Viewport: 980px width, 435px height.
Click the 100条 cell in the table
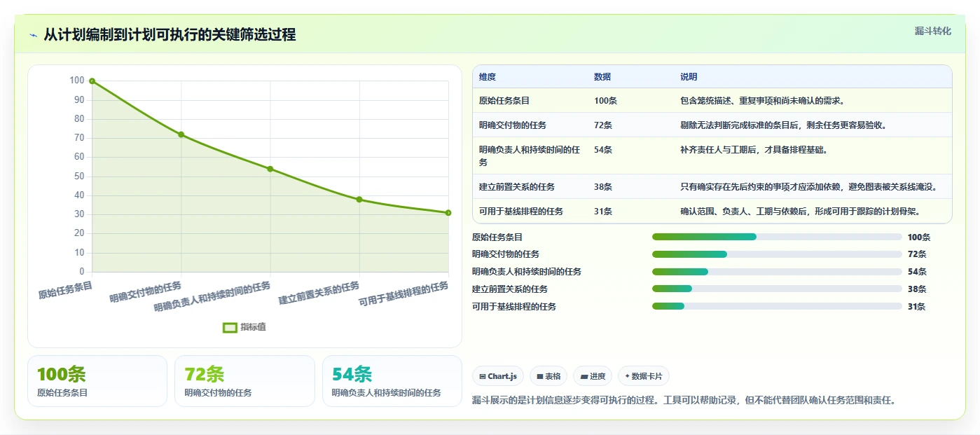click(x=605, y=101)
